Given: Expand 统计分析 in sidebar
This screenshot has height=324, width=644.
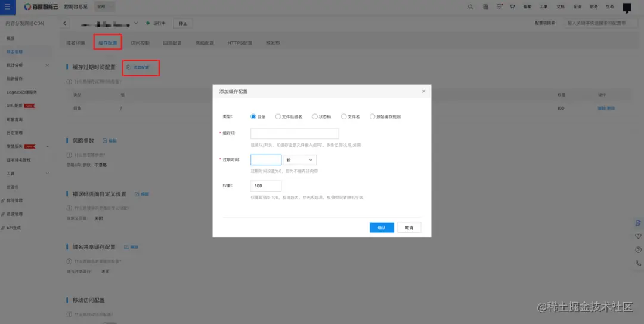Looking at the screenshot, I should (47, 66).
